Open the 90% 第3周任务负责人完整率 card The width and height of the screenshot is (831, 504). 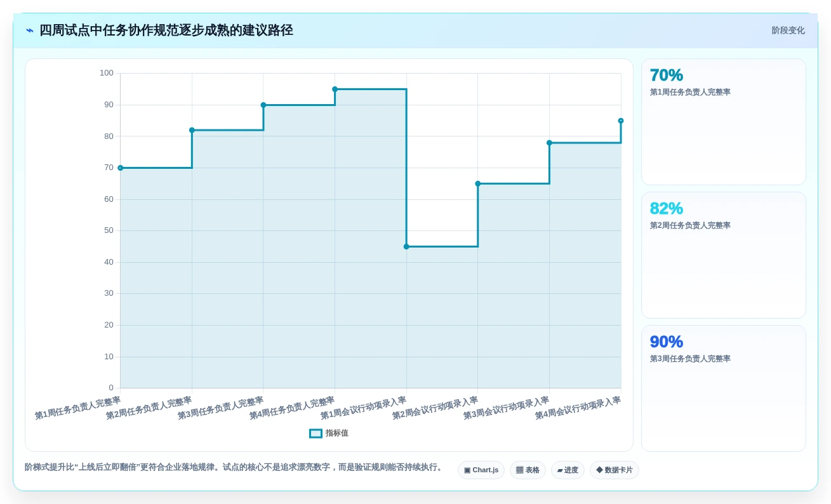[x=724, y=388]
